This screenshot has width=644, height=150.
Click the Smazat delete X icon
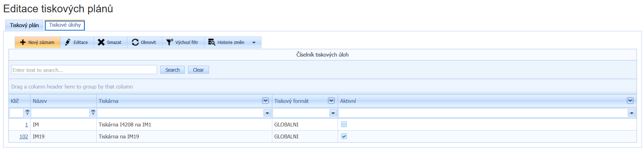point(101,42)
